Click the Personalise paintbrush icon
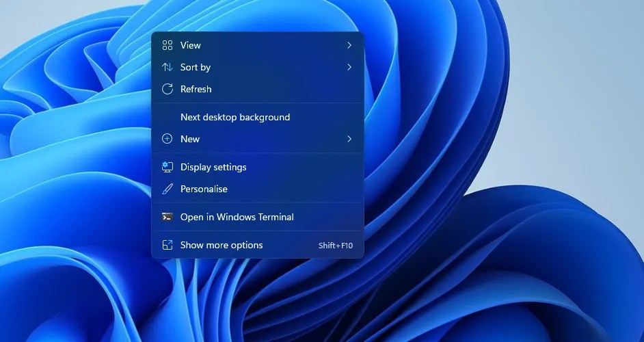Viewport: 644px width, 342px height. (167, 189)
